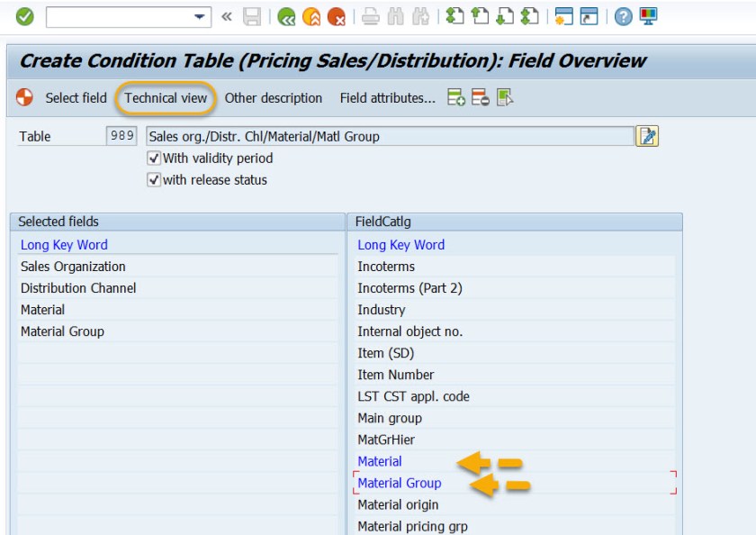Select the Material Group field in FieldCatlg
Viewport: 756px width, 535px height.
click(x=399, y=483)
